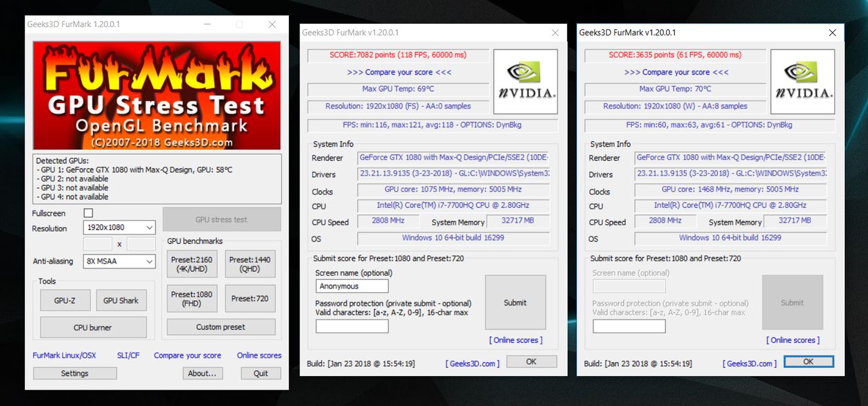
Task: Start the CPU burner tool
Action: point(93,327)
